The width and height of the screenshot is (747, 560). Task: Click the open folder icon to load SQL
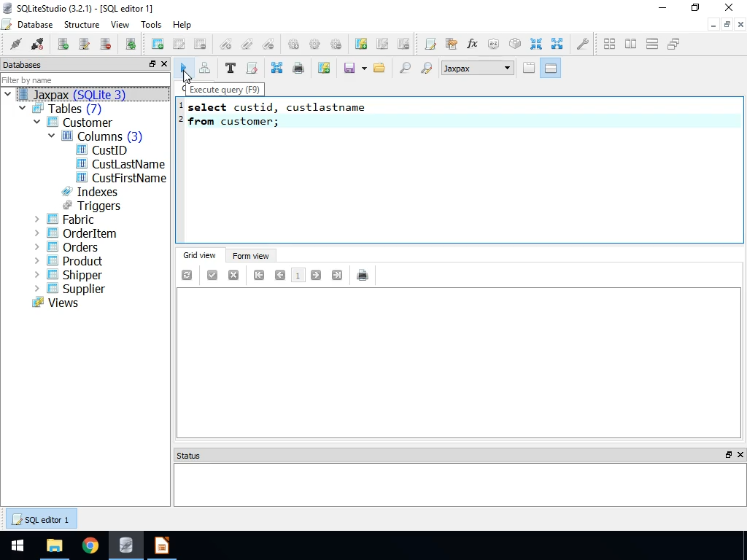(379, 68)
